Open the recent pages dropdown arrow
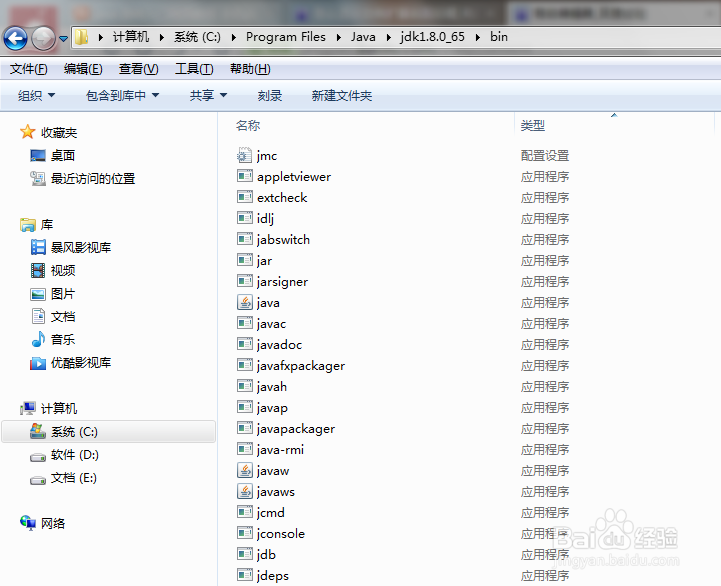The height and width of the screenshot is (586, 721). tap(63, 39)
